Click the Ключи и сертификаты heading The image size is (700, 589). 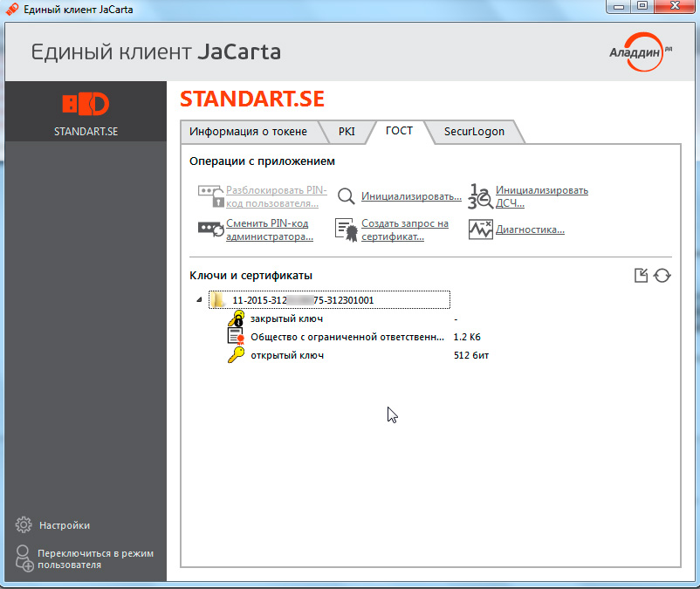coord(250,276)
